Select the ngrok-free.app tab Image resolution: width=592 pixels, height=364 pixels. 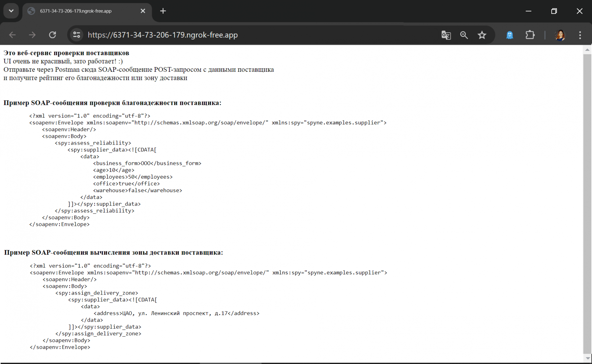[81, 11]
